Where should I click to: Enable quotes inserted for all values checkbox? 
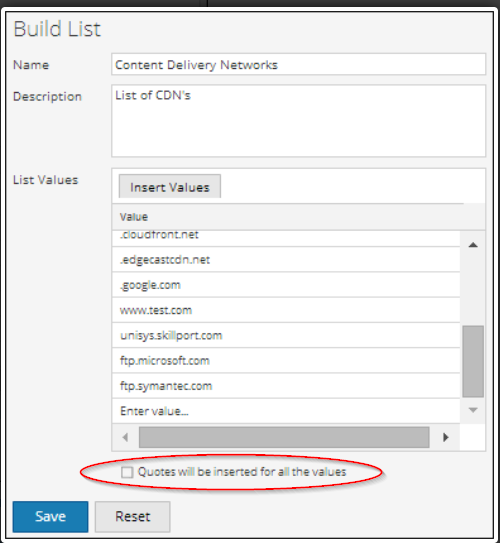coord(127,472)
